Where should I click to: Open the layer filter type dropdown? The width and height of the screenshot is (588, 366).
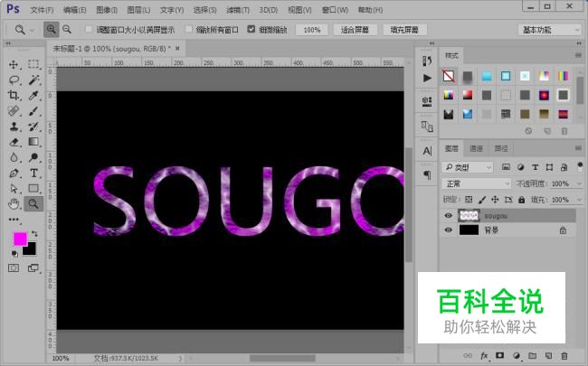[x=468, y=167]
